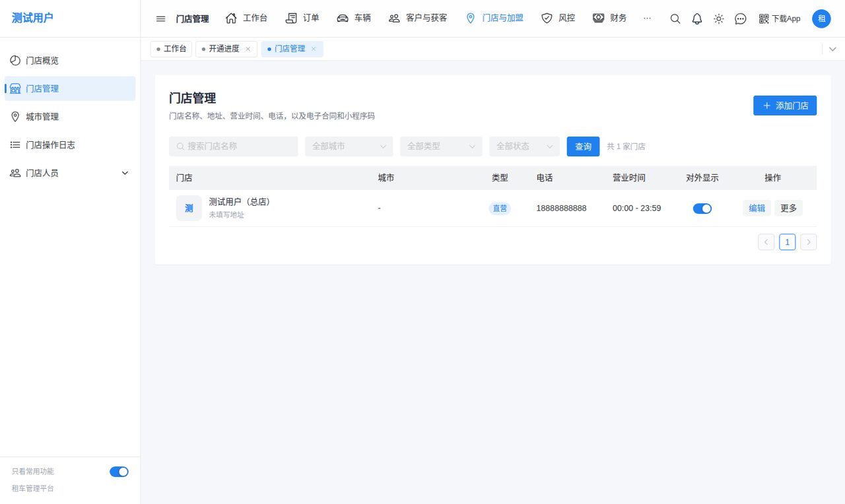This screenshot has width=845, height=504.
Task: Select page 1 in pagination
Action: pos(788,242)
